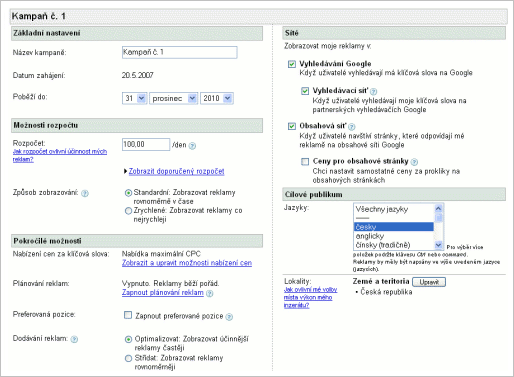Click the Název kampaně input field
The width and height of the screenshot is (514, 377).
tap(180, 52)
